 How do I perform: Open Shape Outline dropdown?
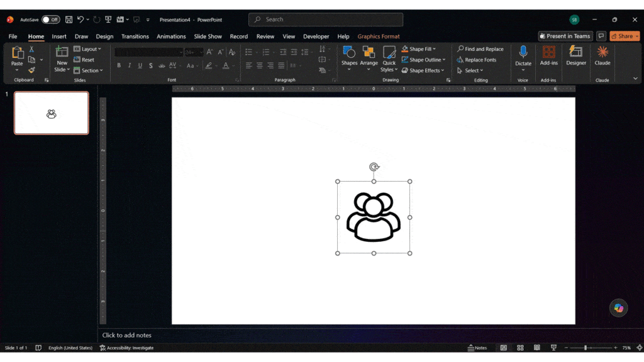(423, 60)
